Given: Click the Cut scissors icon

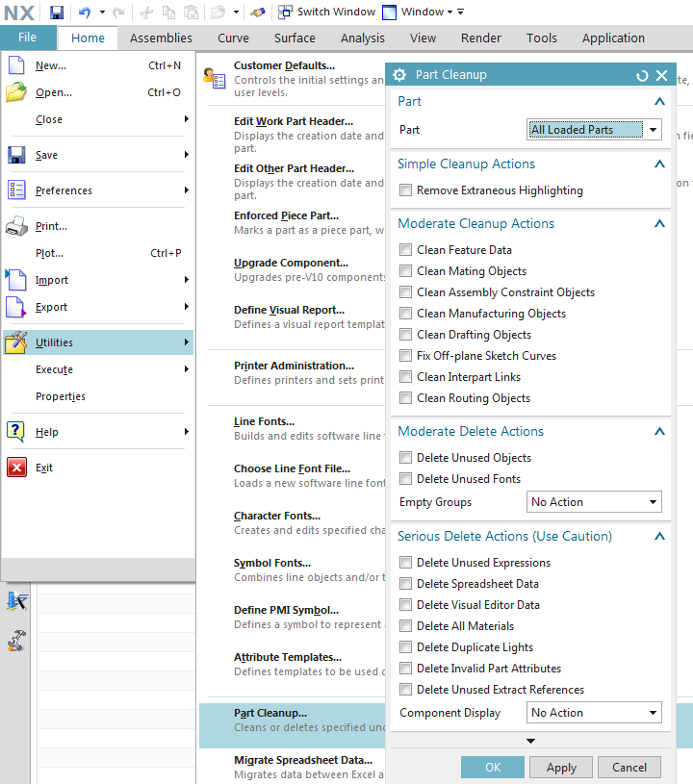Looking at the screenshot, I should pyautogui.click(x=146, y=12).
